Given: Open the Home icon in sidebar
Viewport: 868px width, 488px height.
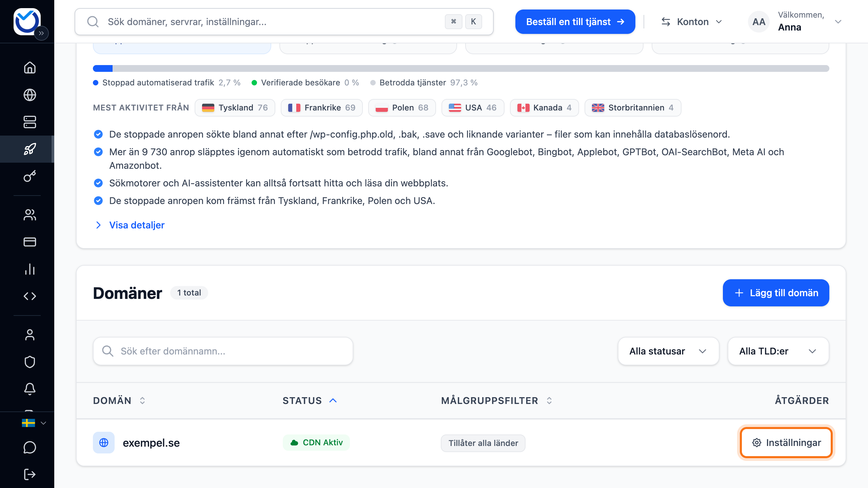Looking at the screenshot, I should pyautogui.click(x=30, y=67).
